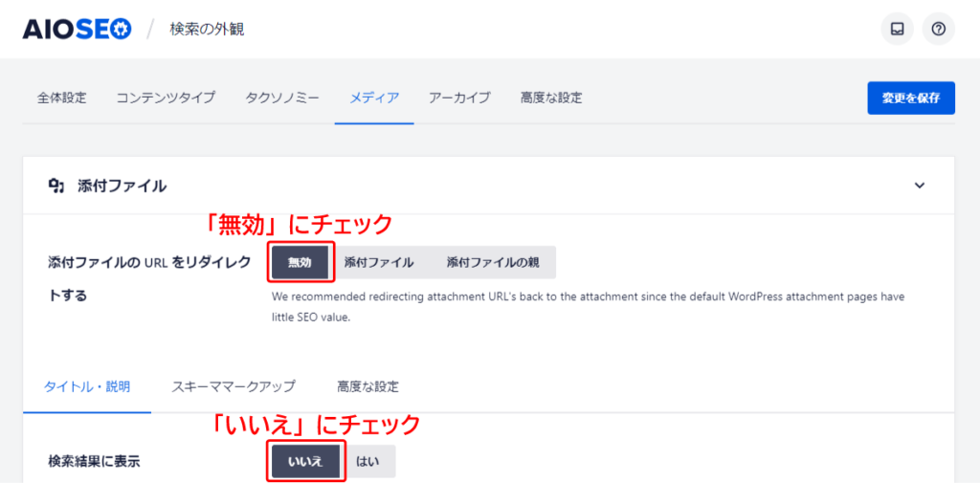Image resolution: width=980 pixels, height=483 pixels.
Task: Select 添付ファイルの親 redirect option
Action: [493, 262]
